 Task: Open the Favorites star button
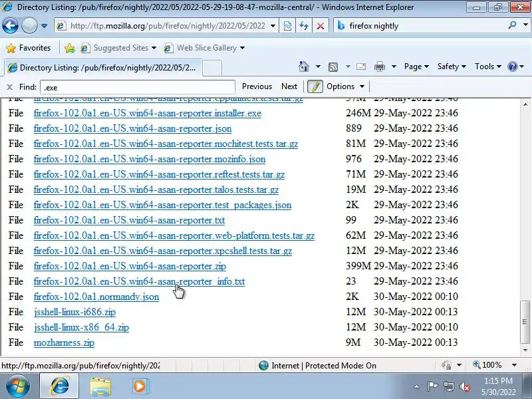pyautogui.click(x=29, y=48)
